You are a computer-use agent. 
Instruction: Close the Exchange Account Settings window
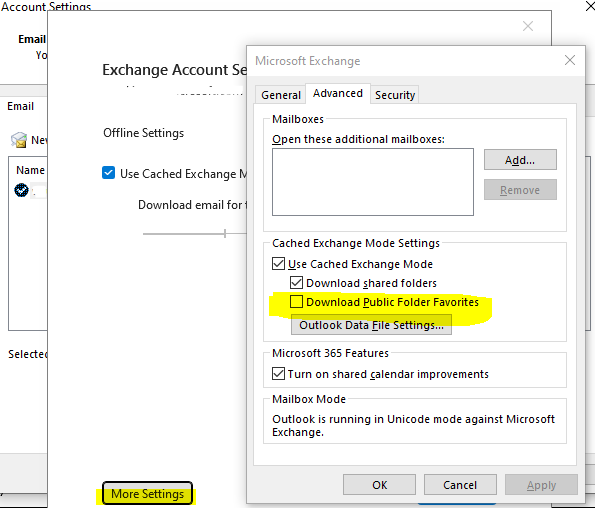528,26
